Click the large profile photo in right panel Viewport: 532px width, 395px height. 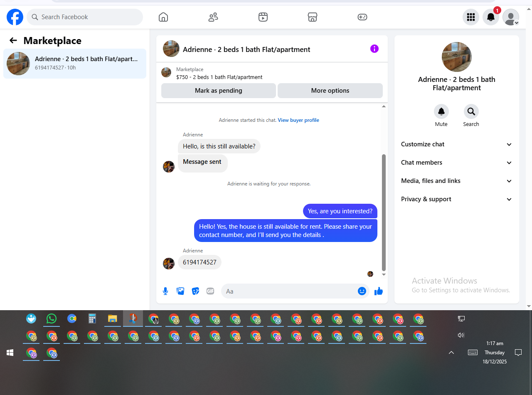pos(457,57)
